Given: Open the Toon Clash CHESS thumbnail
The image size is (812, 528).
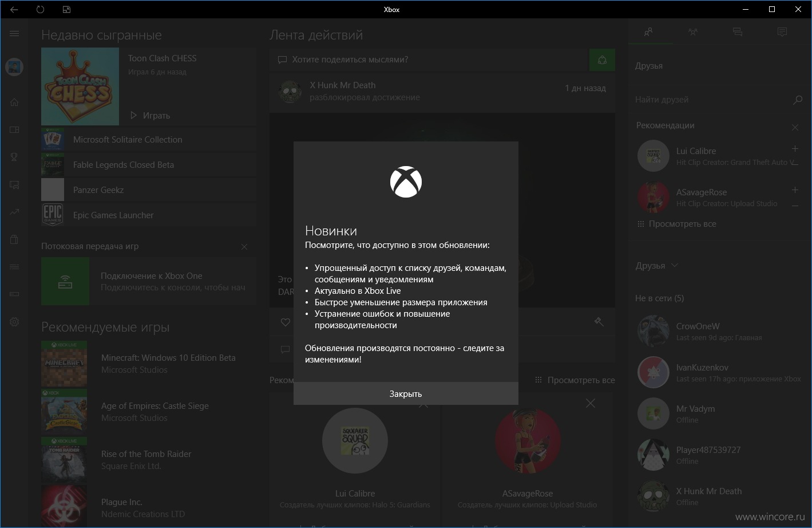Looking at the screenshot, I should click(80, 86).
